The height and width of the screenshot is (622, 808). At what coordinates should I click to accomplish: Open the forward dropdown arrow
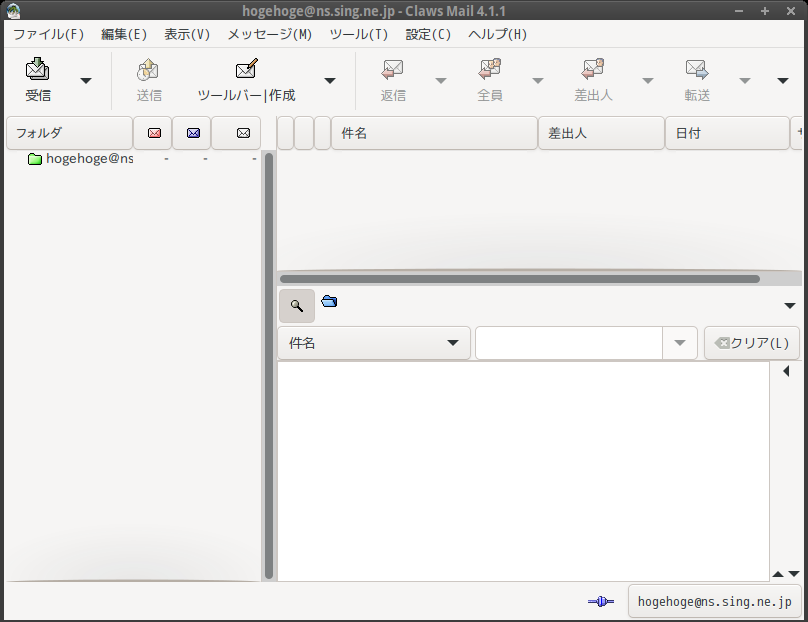pos(745,80)
